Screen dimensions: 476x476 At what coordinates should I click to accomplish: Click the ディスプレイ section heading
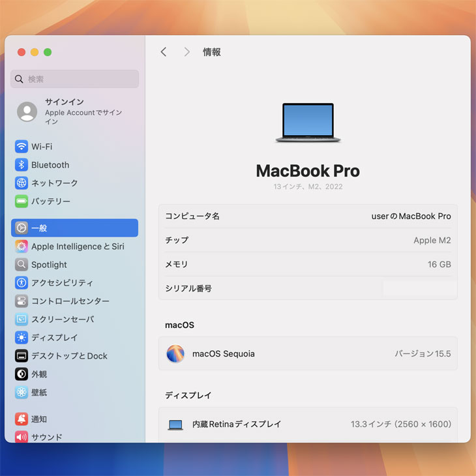[x=188, y=395]
